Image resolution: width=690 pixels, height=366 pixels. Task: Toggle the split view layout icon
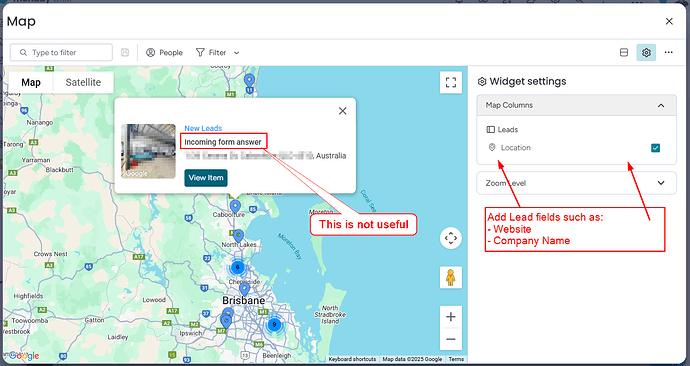coord(624,52)
